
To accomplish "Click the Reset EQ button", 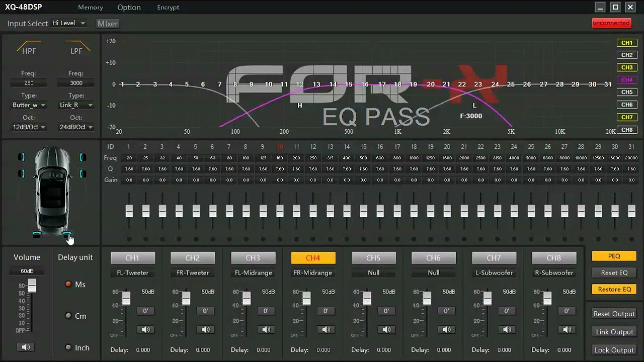I will coord(614,273).
